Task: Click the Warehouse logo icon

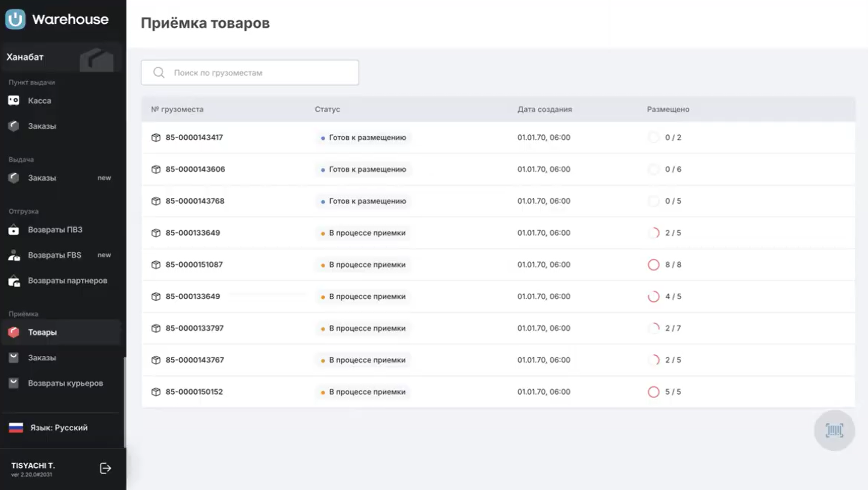Action: 16,19
